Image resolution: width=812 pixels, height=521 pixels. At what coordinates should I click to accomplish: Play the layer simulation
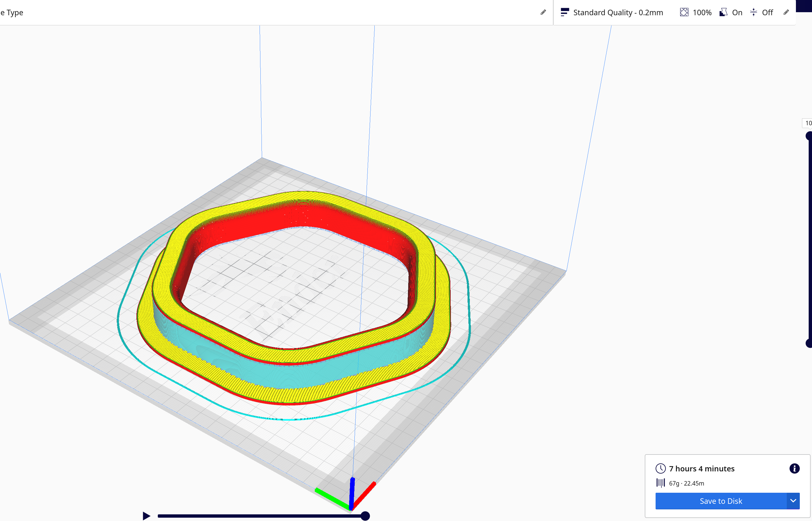[146, 516]
